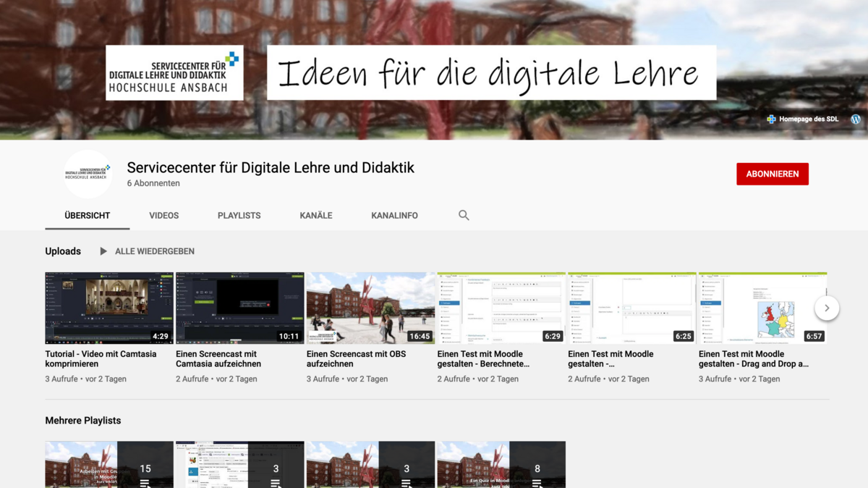Play the Camtasia komprimieren tutorial thumbnail
The height and width of the screenshot is (488, 868).
109,308
